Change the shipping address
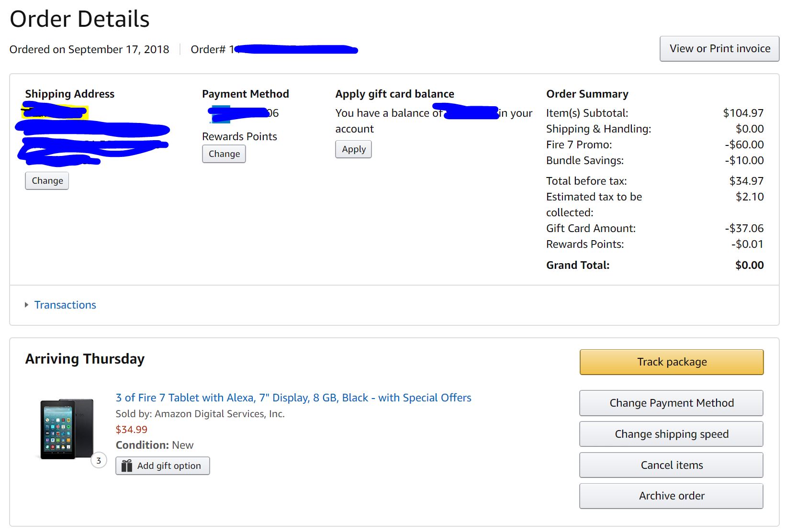Image resolution: width=786 pixels, height=532 pixels. coord(47,181)
